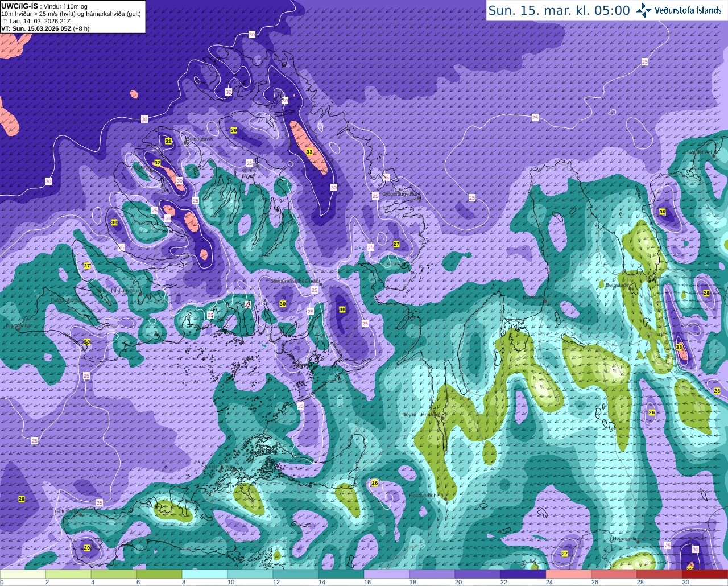The height and width of the screenshot is (586, 728).
Task: Select the 6–8 m/s olive green legend swatch
Action: tap(159, 574)
